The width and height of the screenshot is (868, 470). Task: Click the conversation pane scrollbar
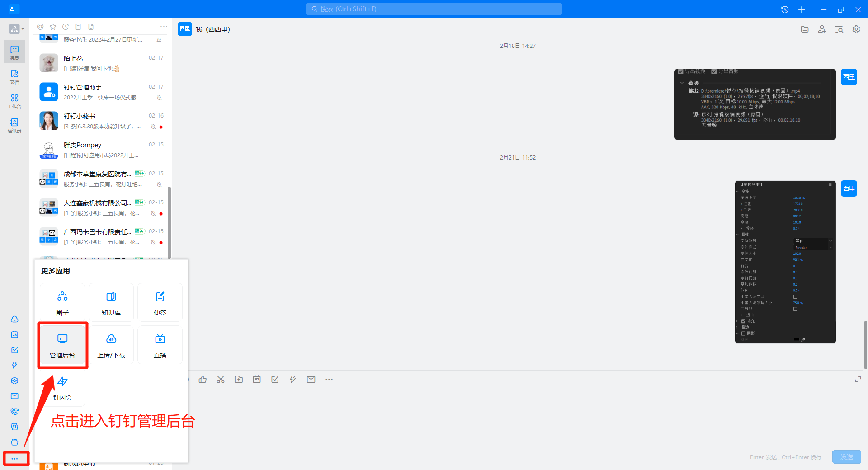[x=865, y=345]
